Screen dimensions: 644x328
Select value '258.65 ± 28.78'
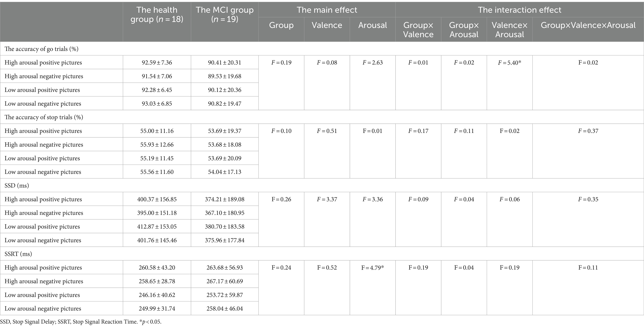coord(157,281)
